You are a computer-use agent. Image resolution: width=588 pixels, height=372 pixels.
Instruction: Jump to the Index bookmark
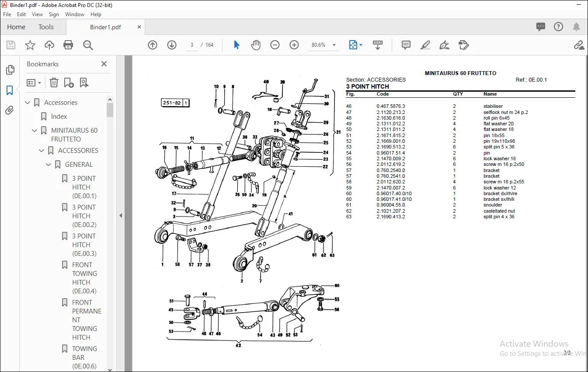(59, 117)
